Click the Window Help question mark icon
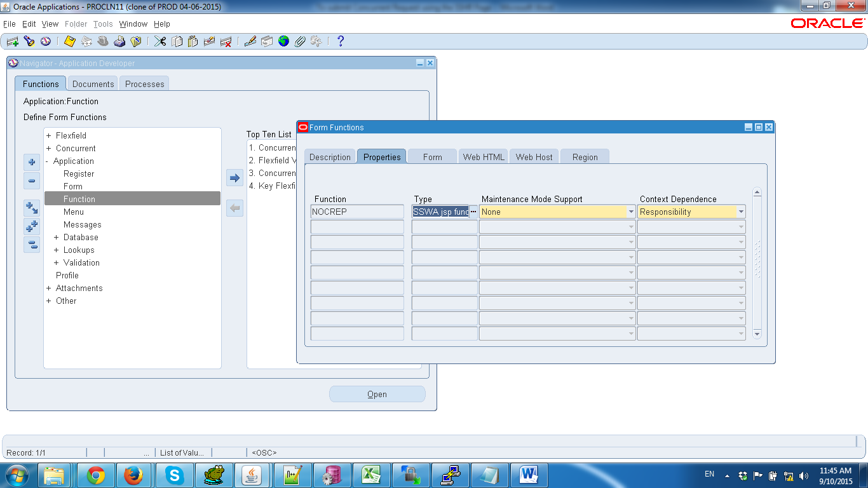This screenshot has height=488, width=868. (x=341, y=41)
